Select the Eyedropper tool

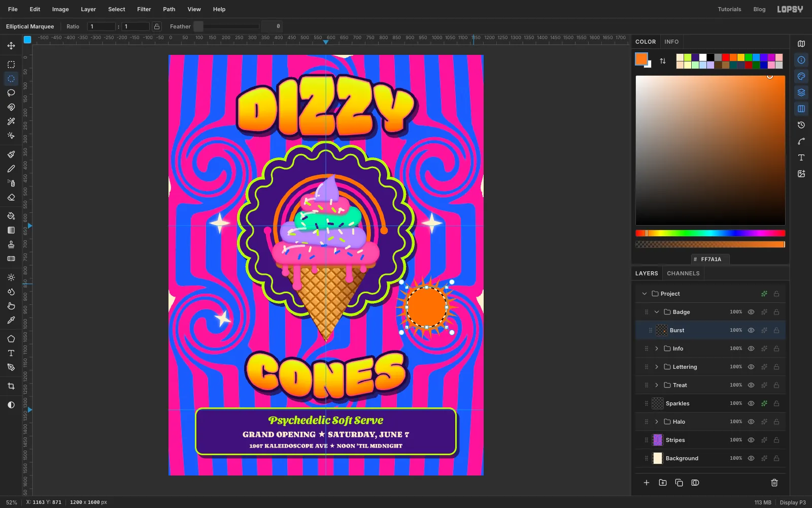pos(11,320)
